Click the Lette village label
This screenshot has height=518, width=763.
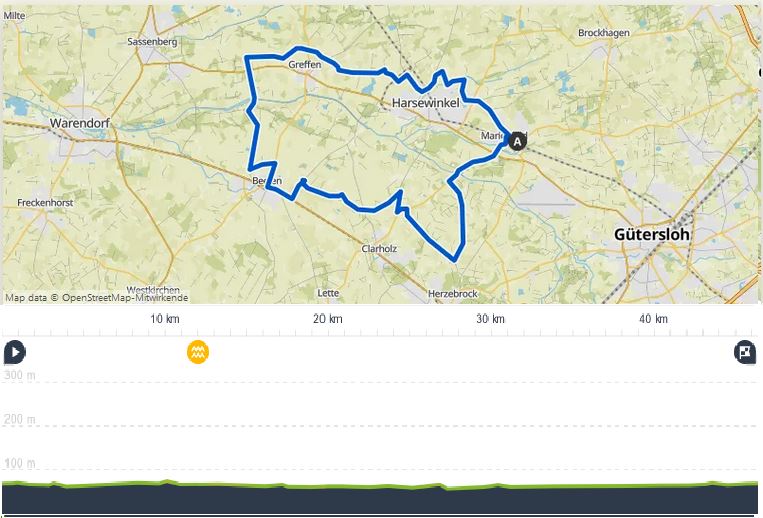[x=328, y=293]
